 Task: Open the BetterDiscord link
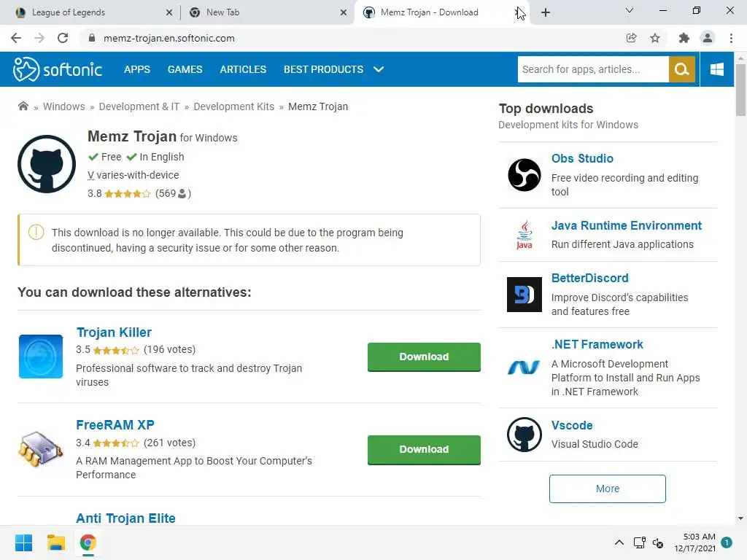tap(589, 278)
